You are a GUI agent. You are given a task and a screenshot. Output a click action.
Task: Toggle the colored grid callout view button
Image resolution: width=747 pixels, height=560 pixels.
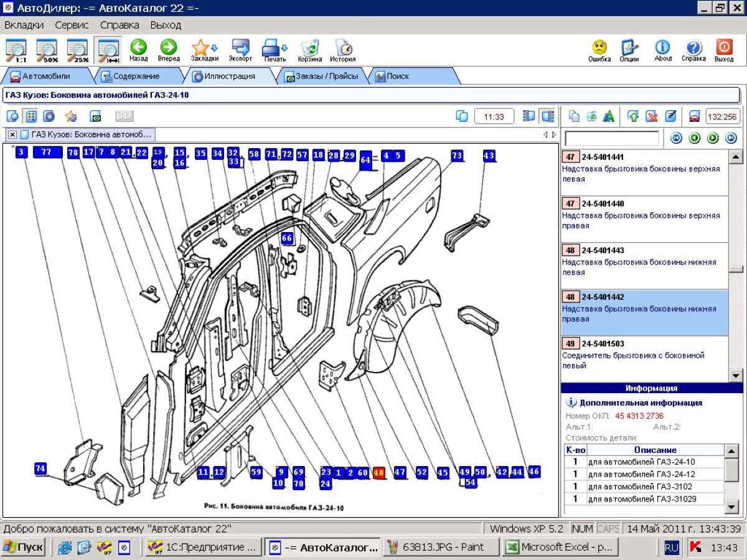pyautogui.click(x=31, y=116)
